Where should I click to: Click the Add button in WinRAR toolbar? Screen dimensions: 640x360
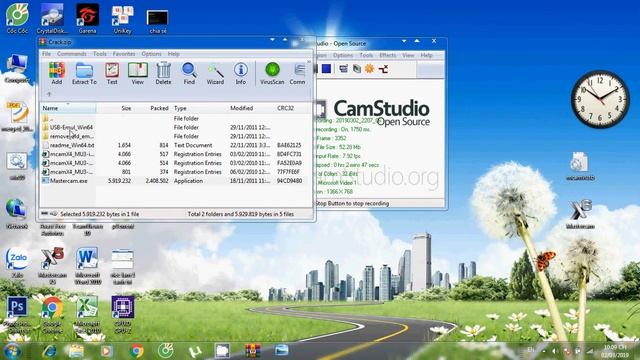point(57,73)
